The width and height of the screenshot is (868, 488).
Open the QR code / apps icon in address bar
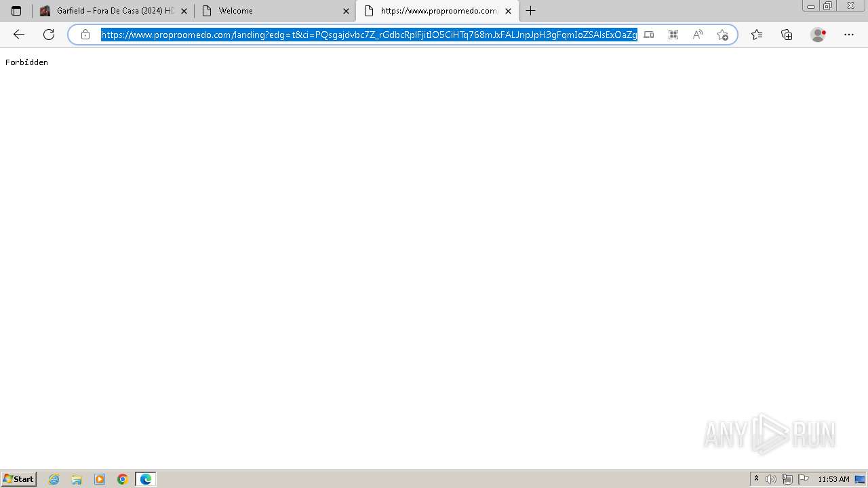click(673, 35)
